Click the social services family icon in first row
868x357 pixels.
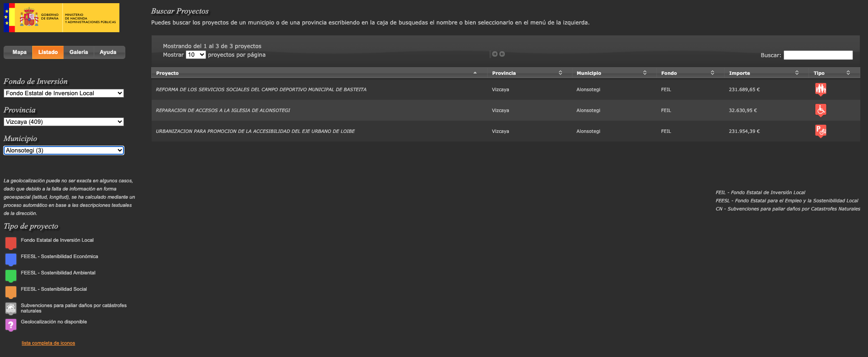820,89
